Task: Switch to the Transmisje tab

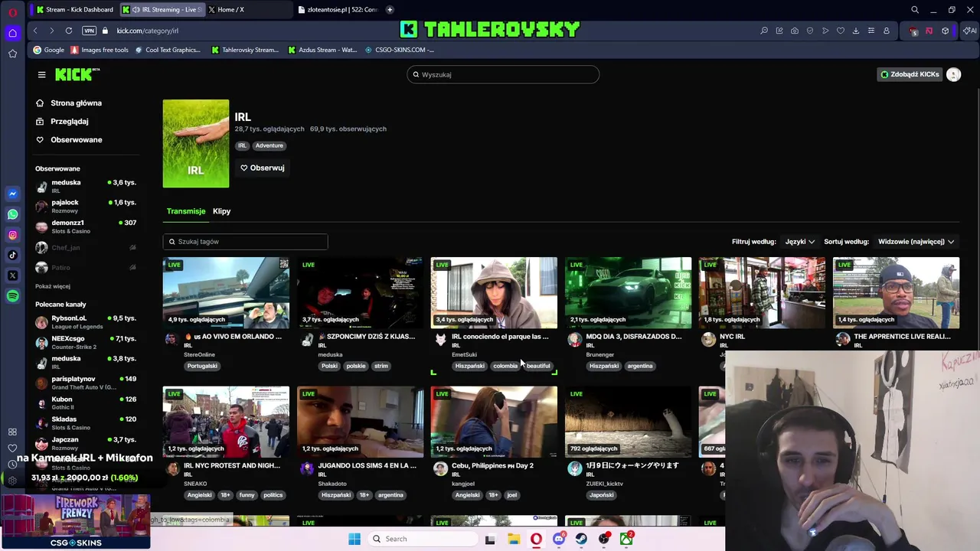Action: click(186, 211)
